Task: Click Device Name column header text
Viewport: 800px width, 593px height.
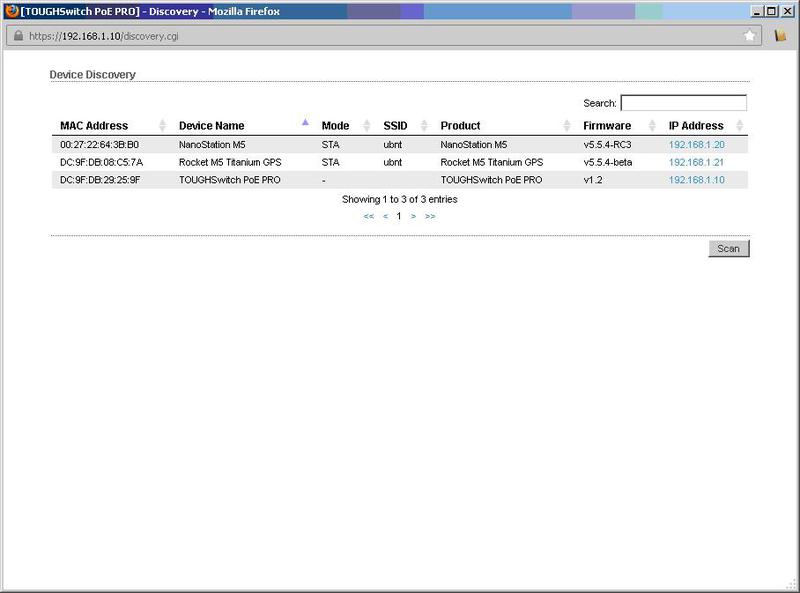Action: point(211,126)
